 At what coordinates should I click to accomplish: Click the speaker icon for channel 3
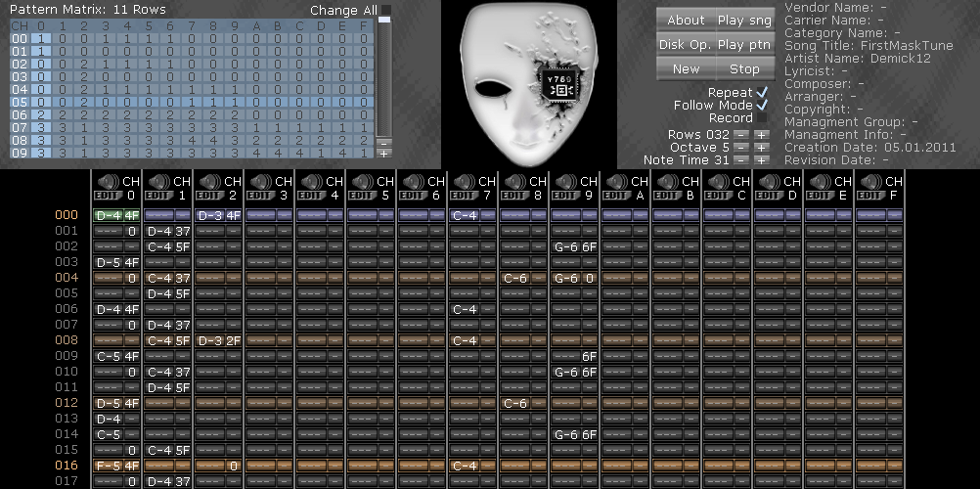[x=259, y=181]
